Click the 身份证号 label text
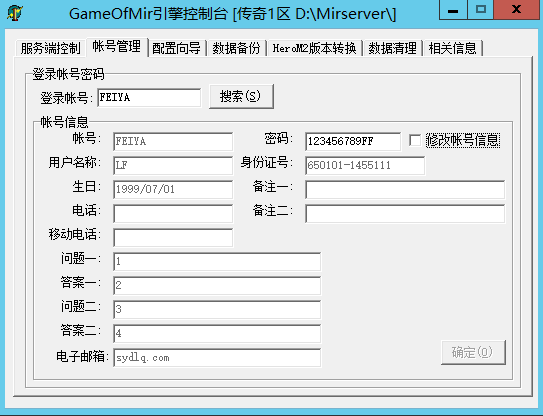The image size is (543, 416). (267, 162)
